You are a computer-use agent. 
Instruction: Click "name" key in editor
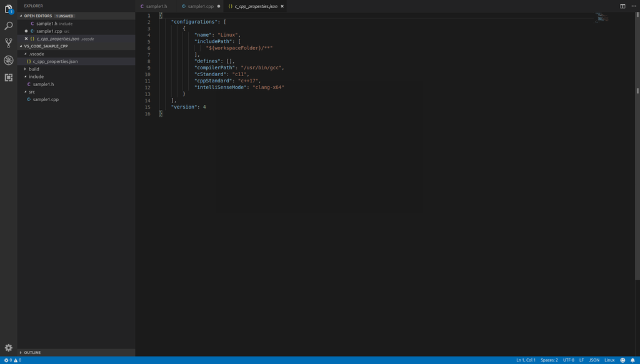(203, 35)
